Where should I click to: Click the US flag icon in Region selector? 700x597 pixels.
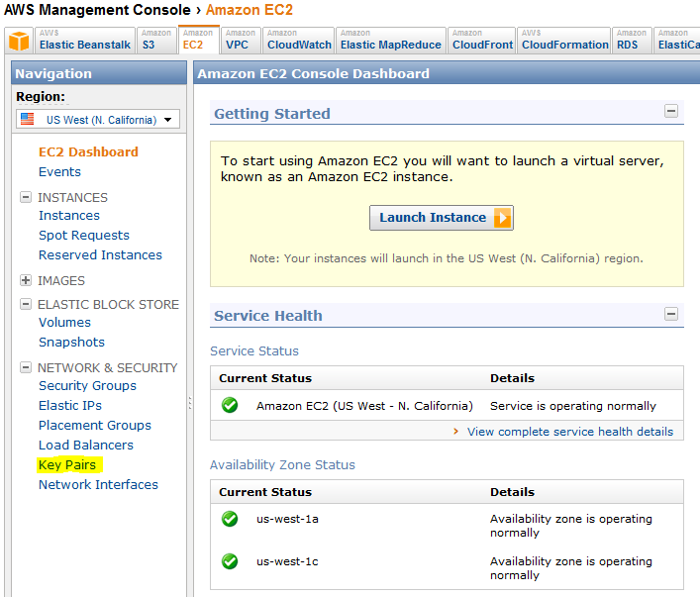click(x=28, y=119)
